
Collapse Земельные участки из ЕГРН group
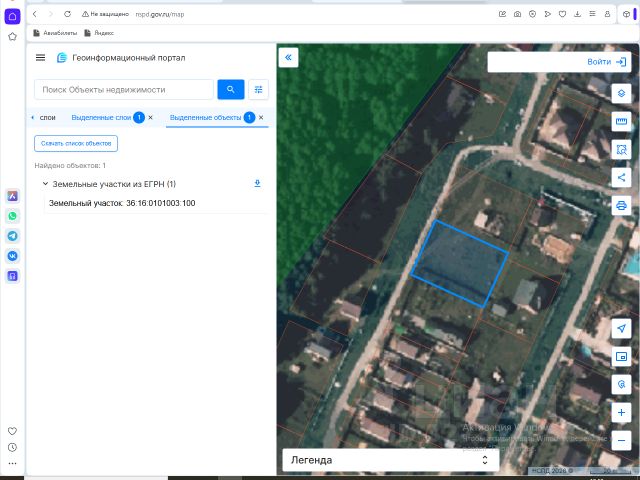point(45,184)
